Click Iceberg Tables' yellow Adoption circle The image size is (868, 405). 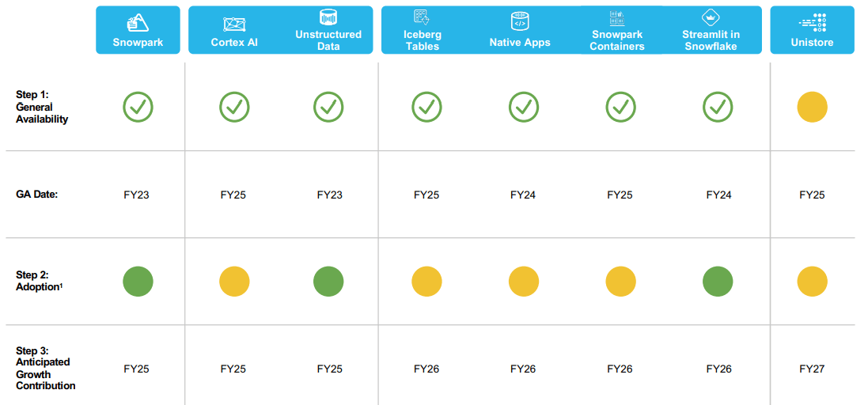(x=427, y=282)
